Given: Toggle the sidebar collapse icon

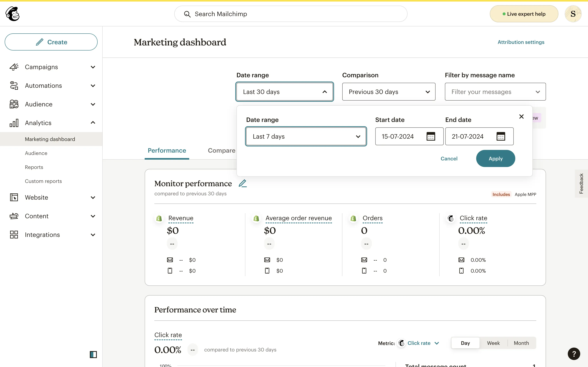Looking at the screenshot, I should click(x=93, y=354).
